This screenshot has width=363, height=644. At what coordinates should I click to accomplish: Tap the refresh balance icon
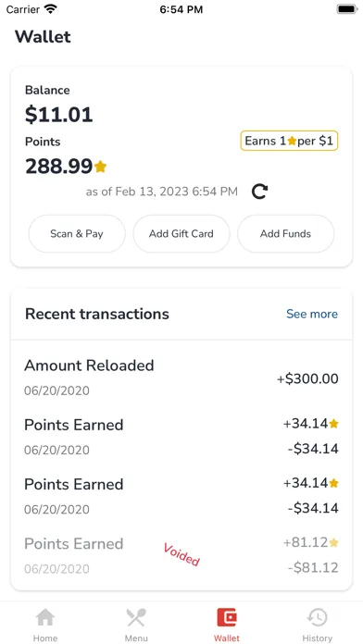[x=260, y=192]
